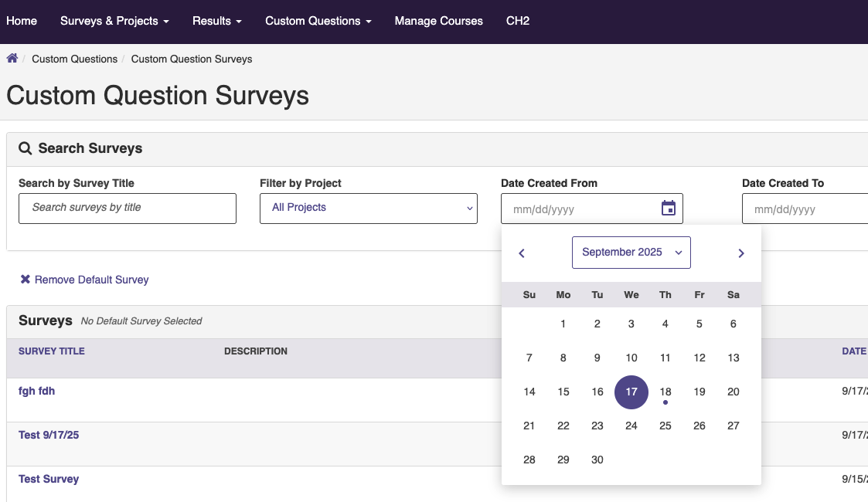
Task: Click the No Default Survey Selected text
Action: [x=141, y=321]
